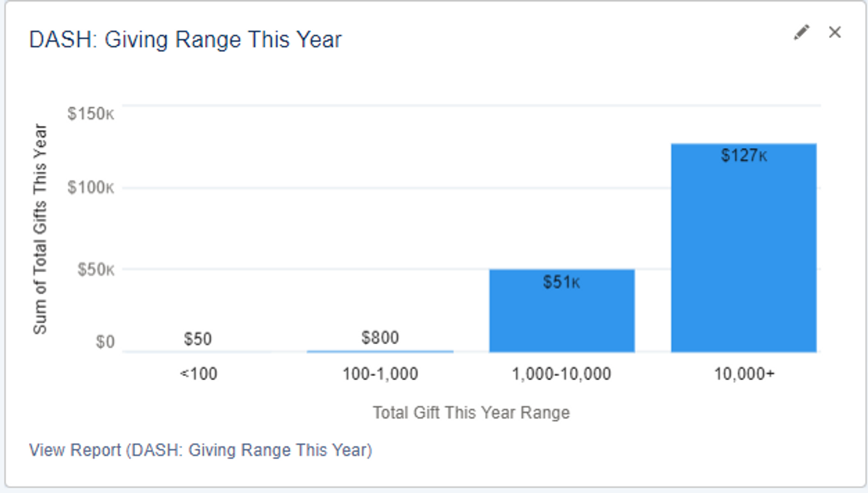Click the $127K bar value label
The height and width of the screenshot is (493, 868).
tap(744, 155)
